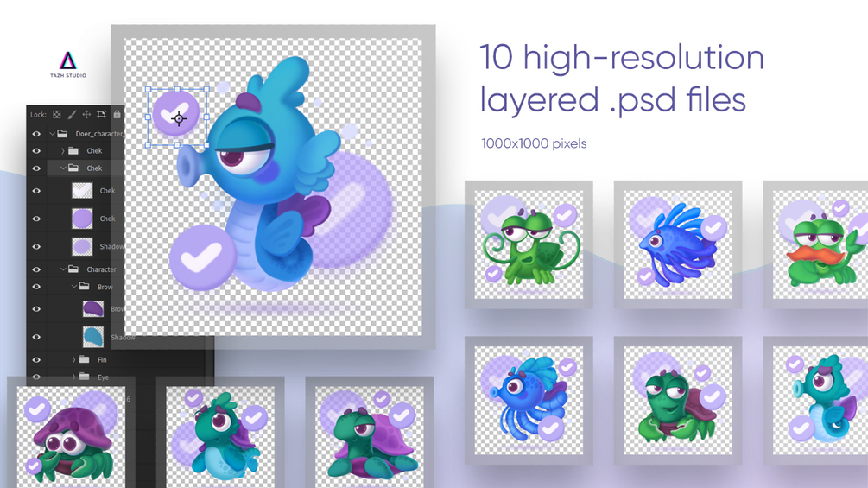This screenshot has width=868, height=488.
Task: Toggle visibility of the expanded Chek group
Action: click(x=36, y=168)
